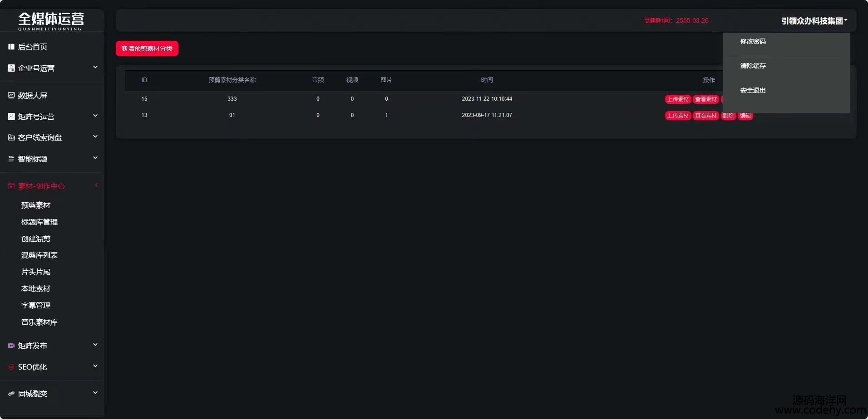The image size is (868, 419).
Task: Open 混剪库列表 in the sidebar
Action: point(39,255)
